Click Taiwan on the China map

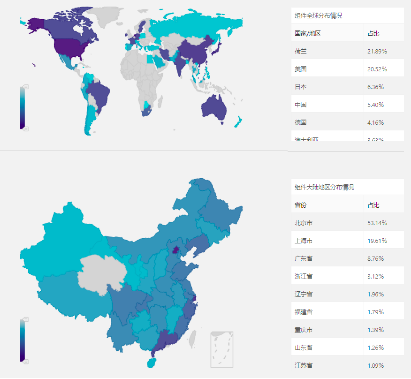click(x=192, y=339)
